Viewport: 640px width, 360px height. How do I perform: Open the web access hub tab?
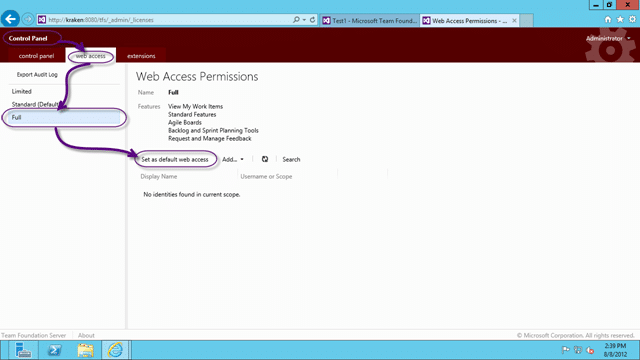(x=91, y=56)
